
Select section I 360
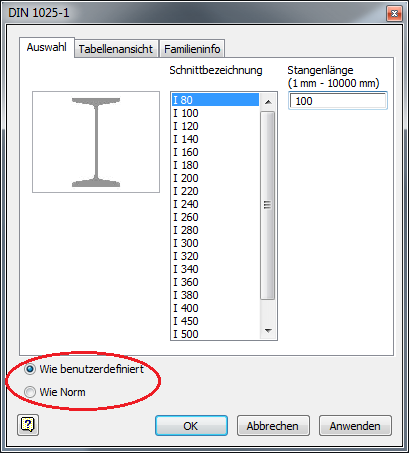tap(215, 282)
